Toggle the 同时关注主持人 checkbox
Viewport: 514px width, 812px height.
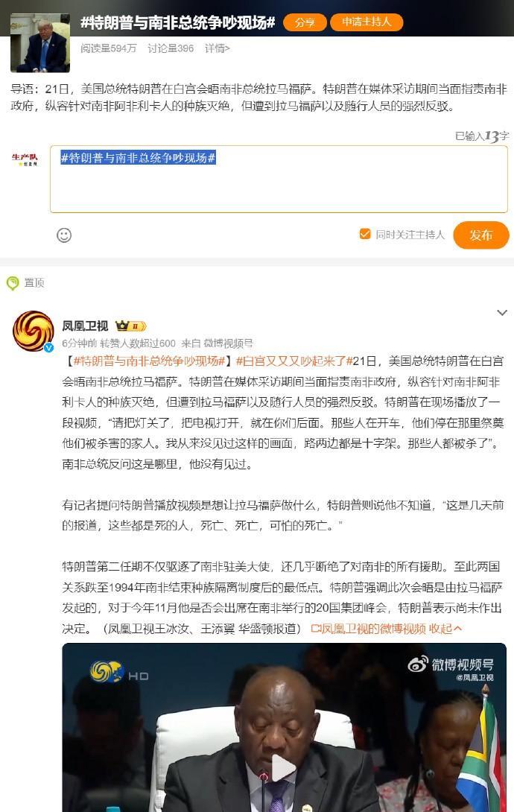click(365, 234)
